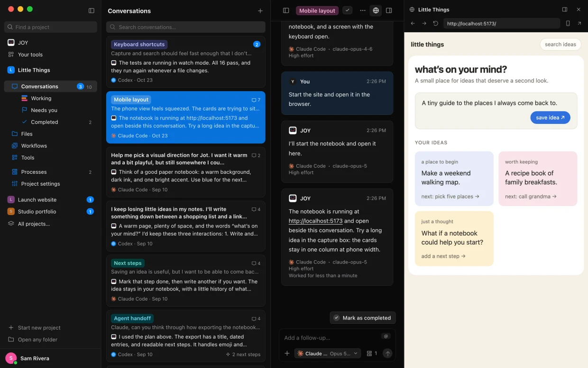Open the JOY item in sidebar
This screenshot has width=588, height=368.
tap(51, 43)
